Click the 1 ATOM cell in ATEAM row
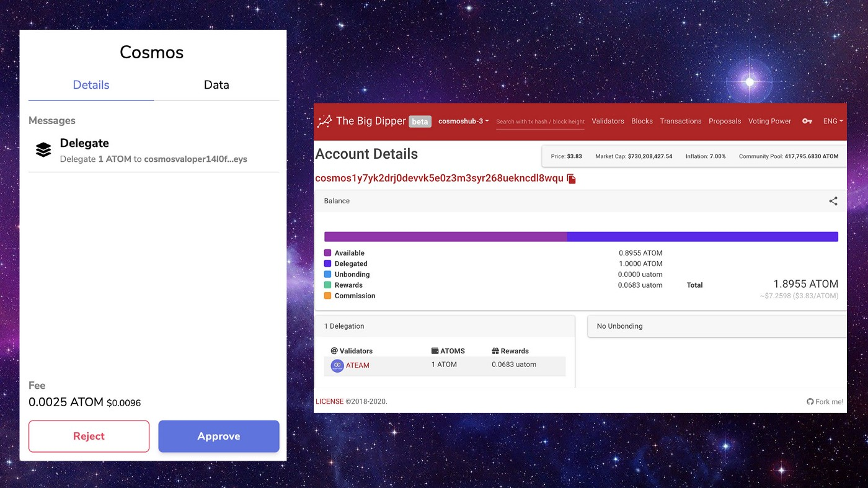This screenshot has height=488, width=868. [x=444, y=365]
